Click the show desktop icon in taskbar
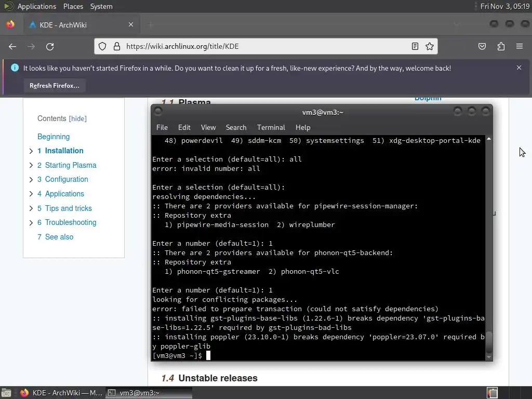Screen dimensions: 532x399 pyautogui.click(x=6, y=393)
